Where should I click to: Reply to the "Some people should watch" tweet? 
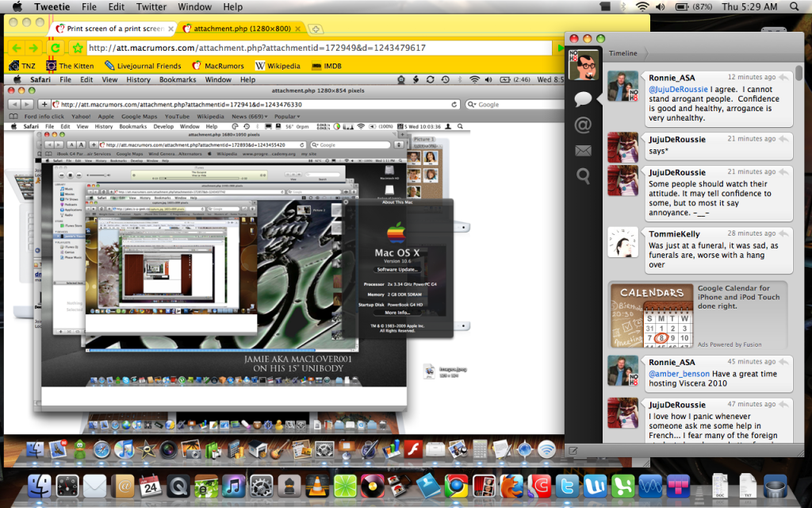click(784, 171)
